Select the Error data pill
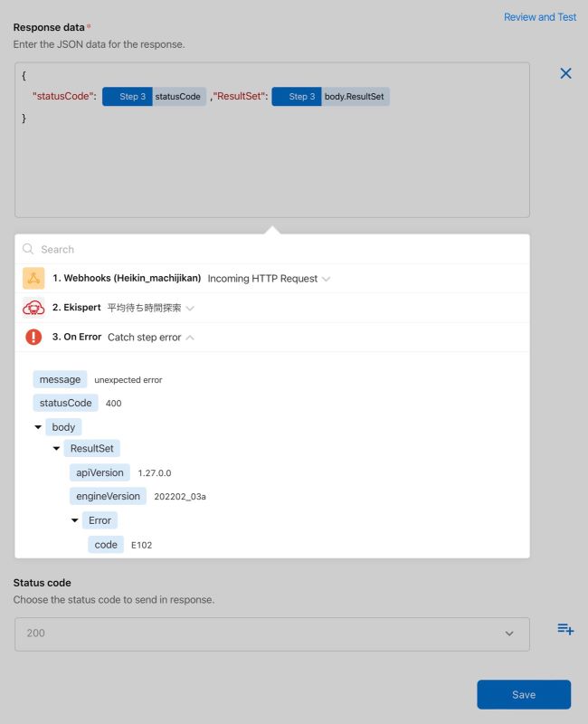The height and width of the screenshot is (724, 588). tap(100, 520)
